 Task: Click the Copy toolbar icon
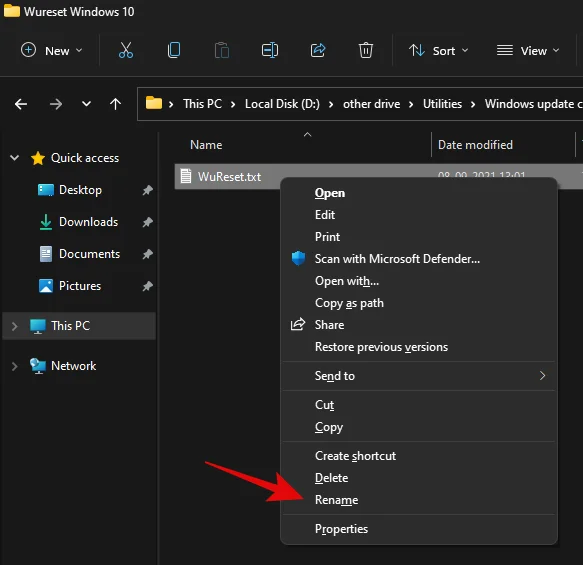174,50
